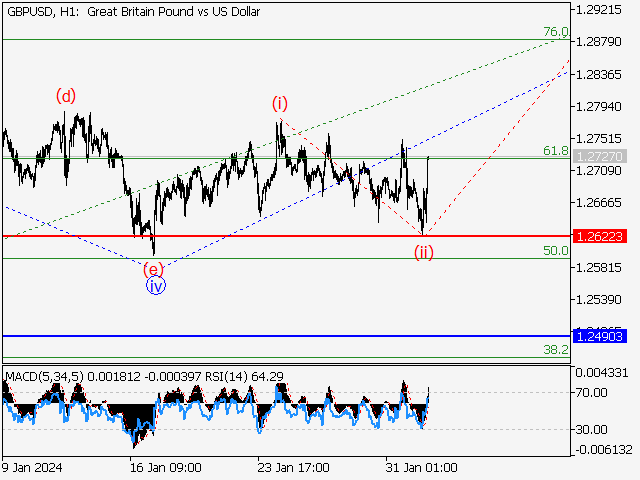Select the 38.2 Fibonacci level label

point(556,350)
